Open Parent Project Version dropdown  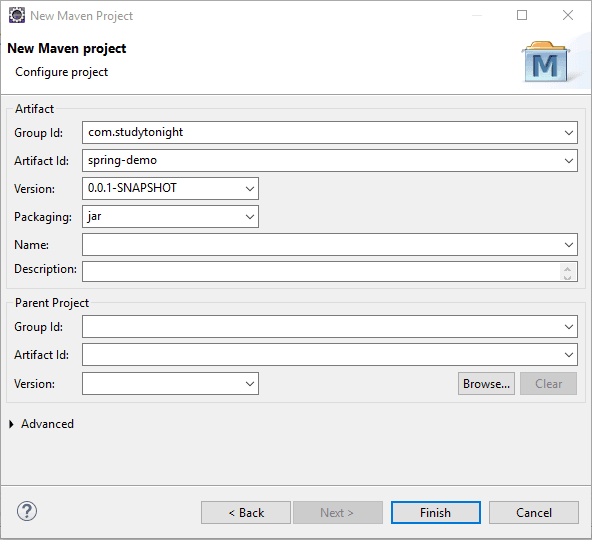click(x=250, y=384)
